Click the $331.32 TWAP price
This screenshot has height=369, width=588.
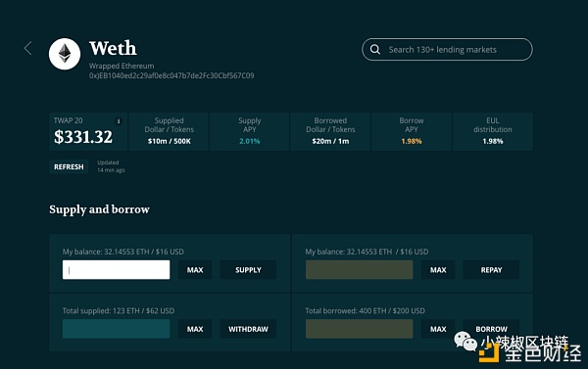coord(83,137)
